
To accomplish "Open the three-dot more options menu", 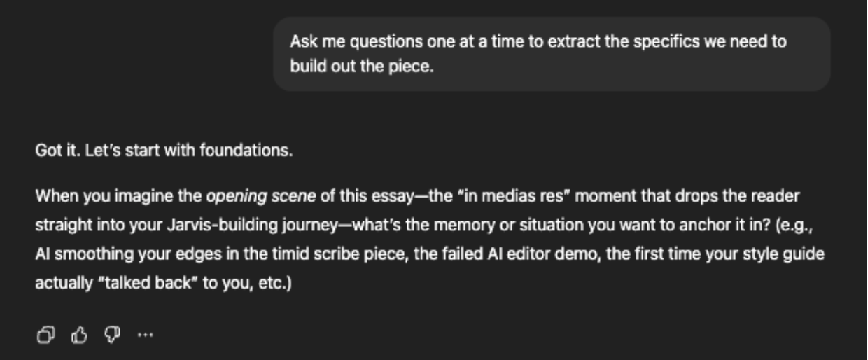I will pos(145,335).
